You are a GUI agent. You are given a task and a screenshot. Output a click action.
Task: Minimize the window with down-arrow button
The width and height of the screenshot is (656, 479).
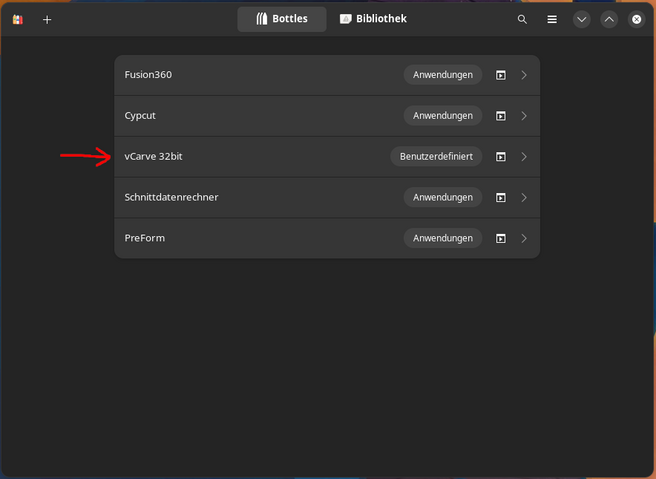point(582,19)
